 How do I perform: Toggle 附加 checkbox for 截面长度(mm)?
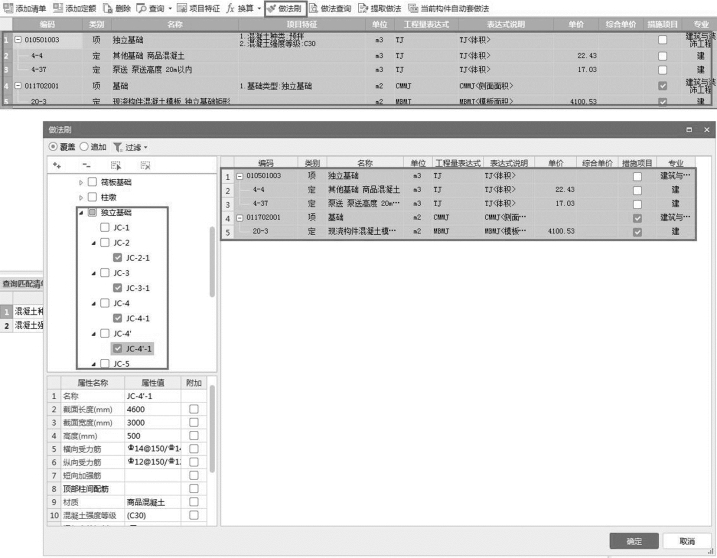194,409
